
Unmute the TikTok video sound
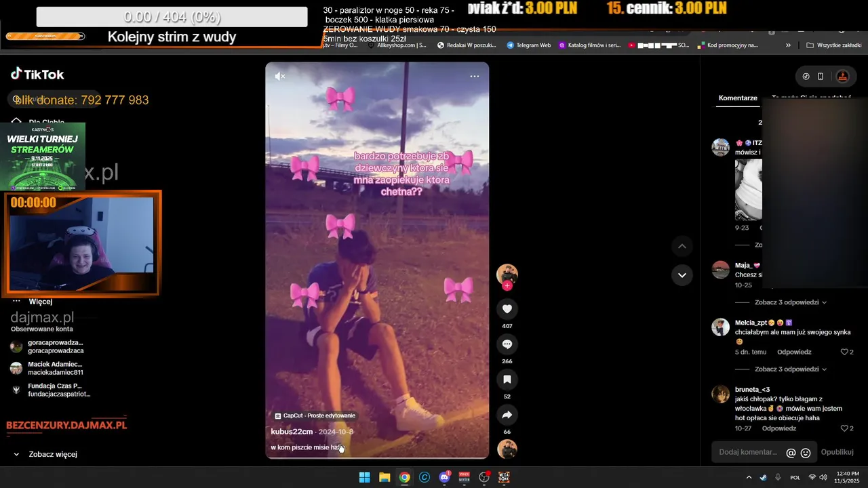point(279,76)
